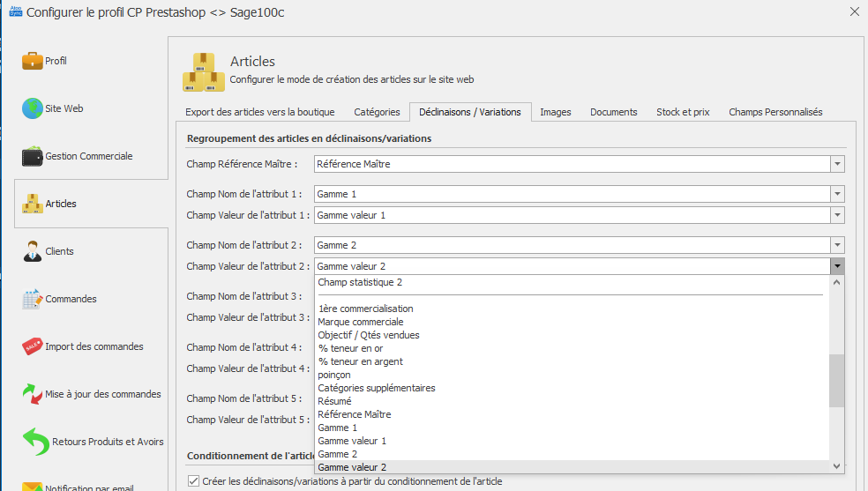Screen dimensions: 868x491
Task: Collapse the Champ Valeur de l'attribut 2 dropdown arrow
Action: pyautogui.click(x=837, y=266)
